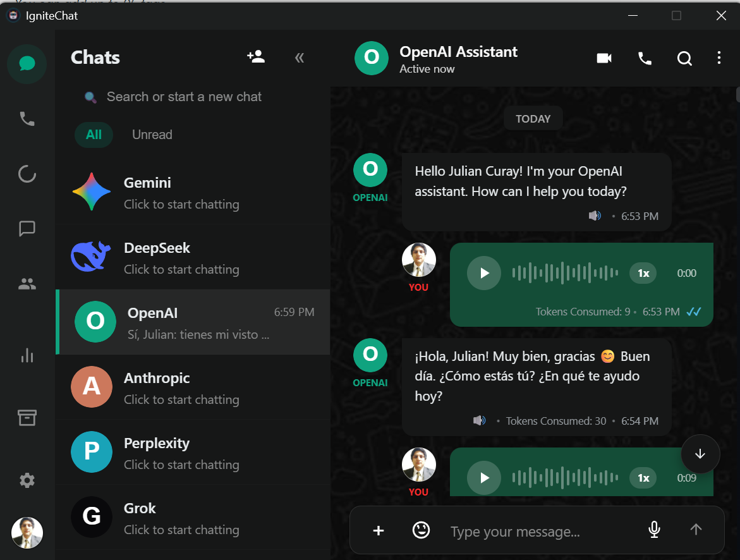The width and height of the screenshot is (740, 560).
Task: Click the orange Anthropic A avatar
Action: pos(92,387)
